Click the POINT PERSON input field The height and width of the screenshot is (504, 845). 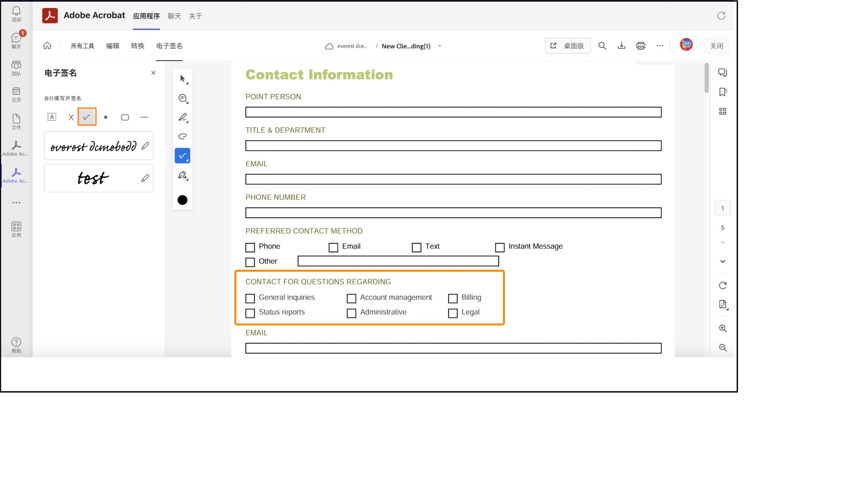(x=453, y=112)
